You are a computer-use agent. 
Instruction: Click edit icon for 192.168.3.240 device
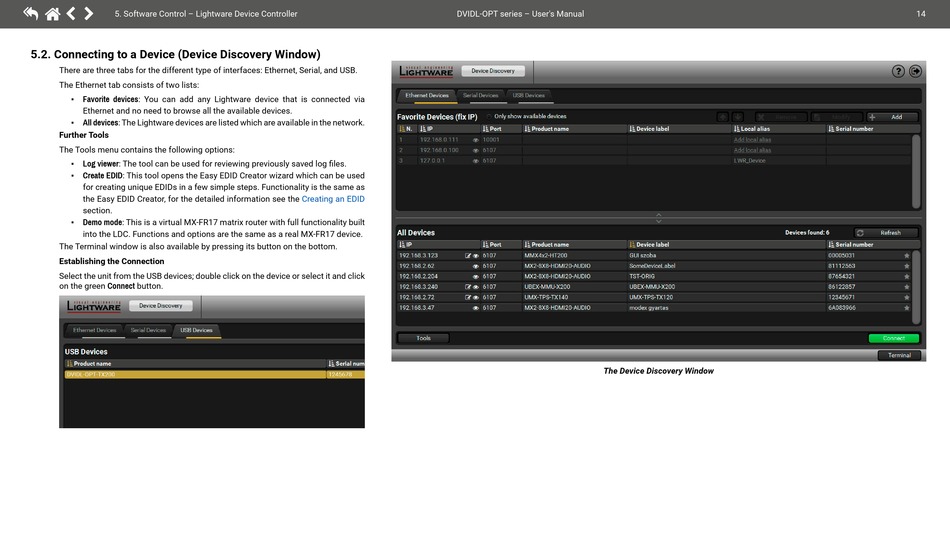pyautogui.click(x=468, y=287)
